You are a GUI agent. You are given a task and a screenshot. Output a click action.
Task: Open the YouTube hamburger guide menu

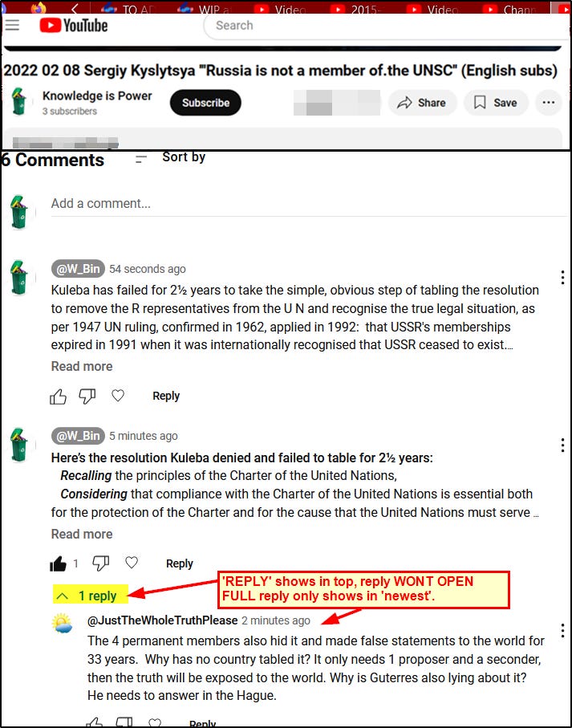13,25
